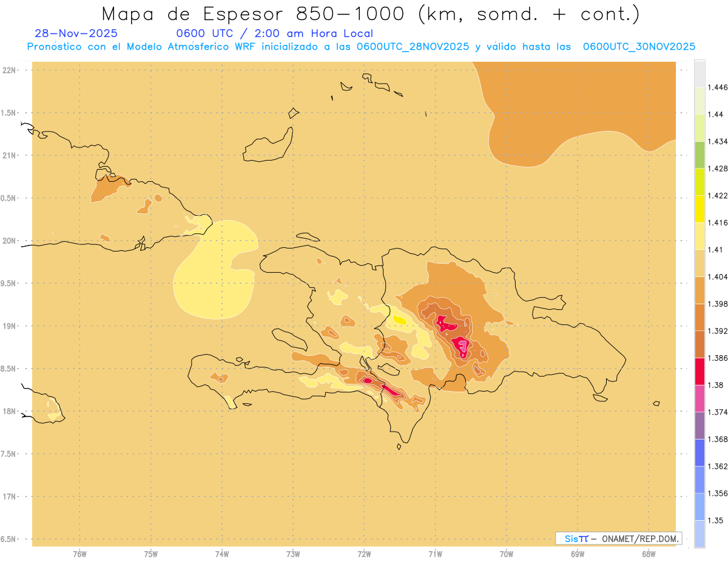The image size is (728, 562).
Task: Click the legend value '1.404'
Action: [x=718, y=276]
